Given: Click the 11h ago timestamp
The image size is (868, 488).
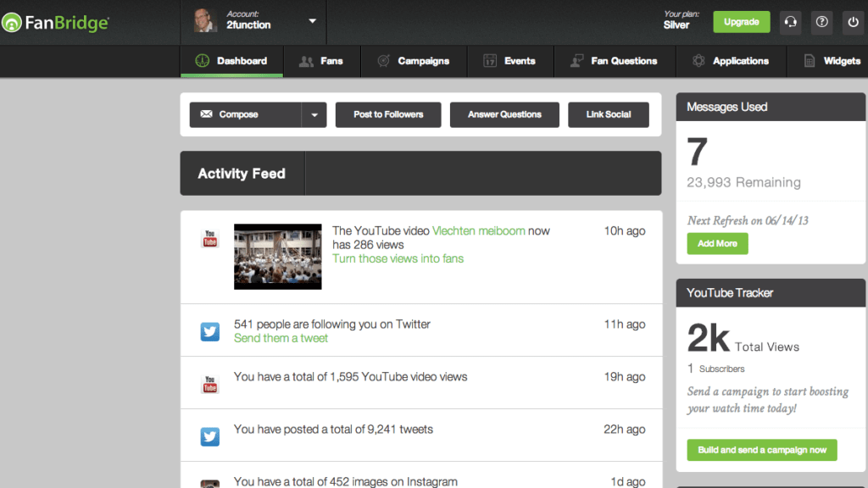Looking at the screenshot, I should click(625, 324).
